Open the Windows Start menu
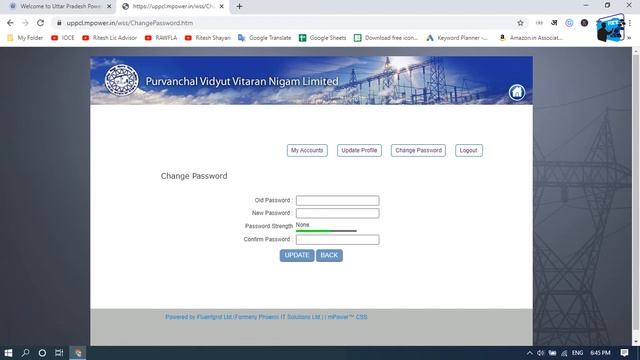This screenshot has height=360, width=640. 8,353
